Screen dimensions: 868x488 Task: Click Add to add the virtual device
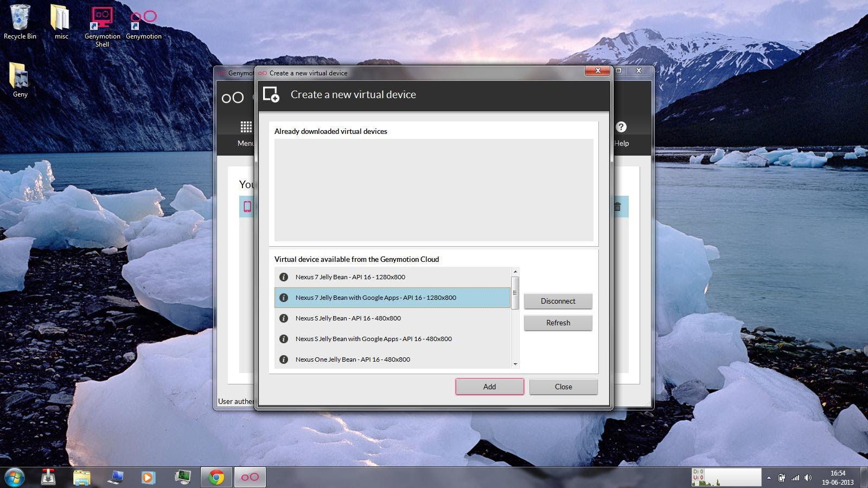[489, 387]
